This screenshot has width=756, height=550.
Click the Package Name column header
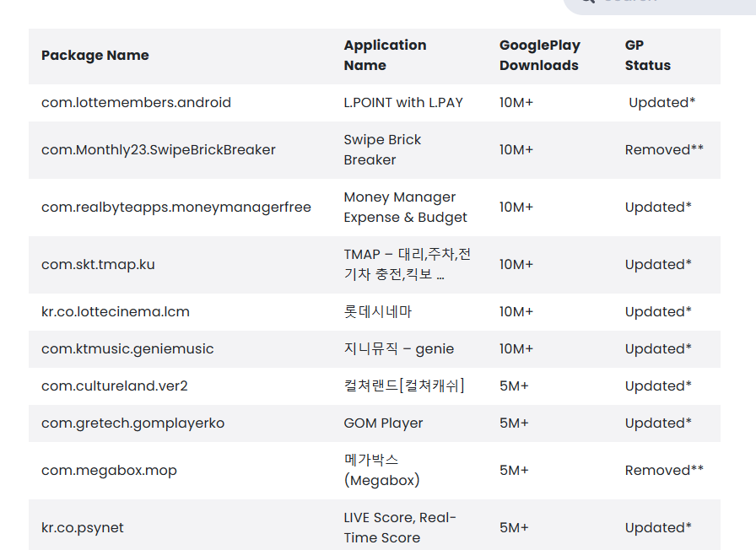[95, 56]
